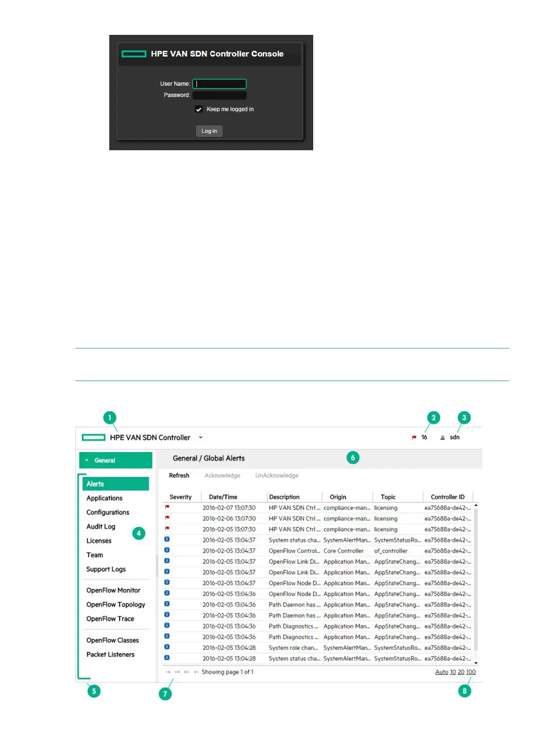Image resolution: width=560 pixels, height=746 pixels.
Task: Click info icon on 13:04:37 OpenFlow Node D... row
Action: 167,582
